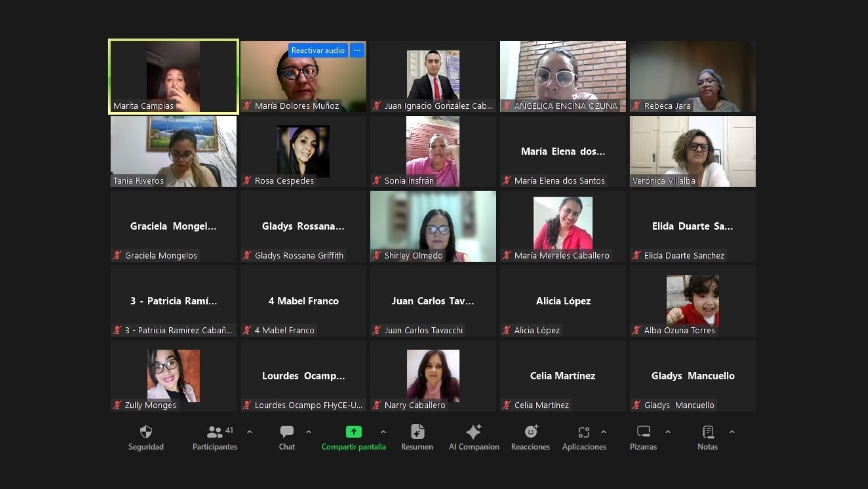Expand the Chat options arrow

pos(308,432)
